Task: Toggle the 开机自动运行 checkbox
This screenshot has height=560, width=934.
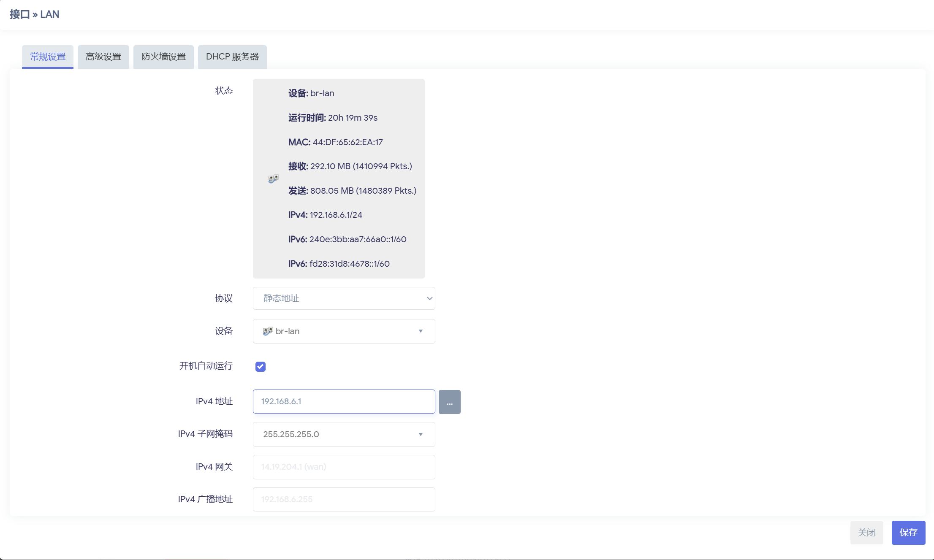Action: tap(261, 366)
